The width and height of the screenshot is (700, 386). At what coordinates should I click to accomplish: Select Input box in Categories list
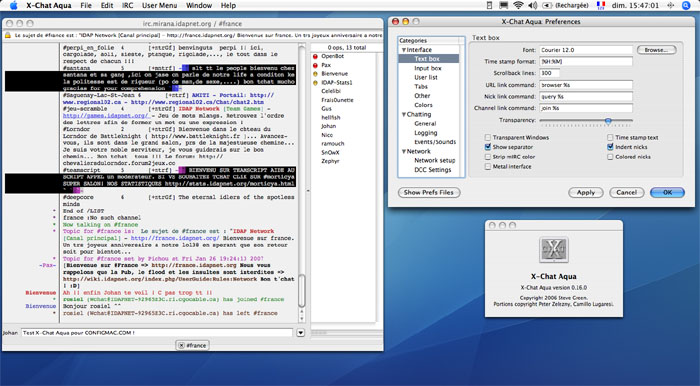(428, 68)
